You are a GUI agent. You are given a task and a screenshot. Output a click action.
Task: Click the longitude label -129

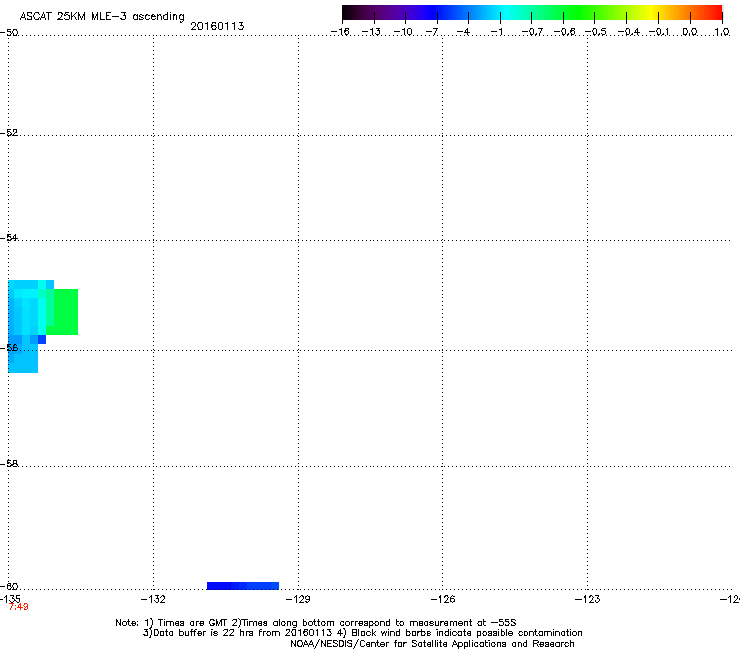(x=298, y=599)
